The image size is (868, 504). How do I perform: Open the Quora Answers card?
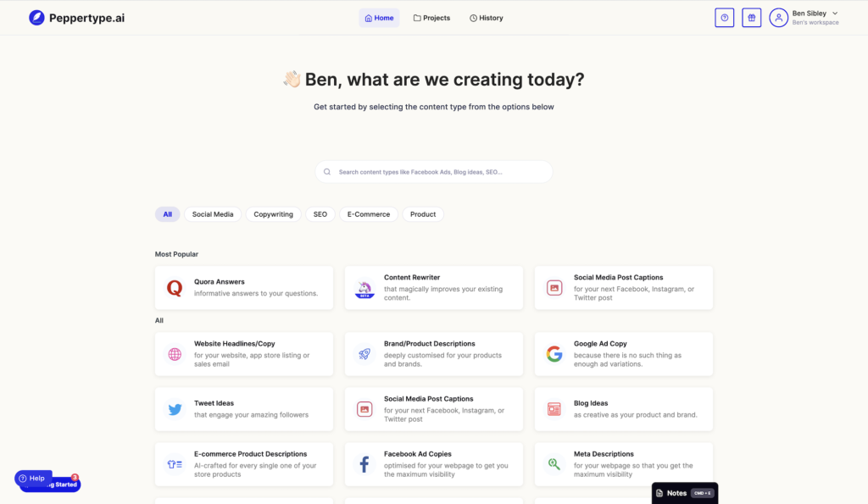244,288
